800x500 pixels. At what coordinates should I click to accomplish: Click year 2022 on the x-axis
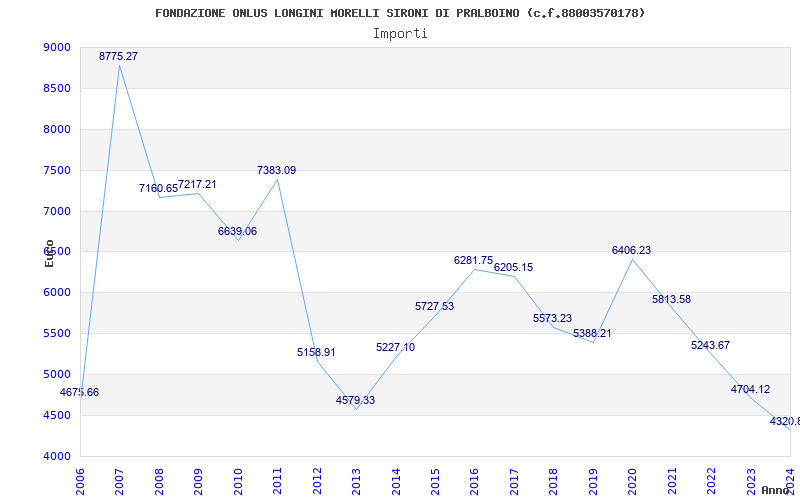pyautogui.click(x=711, y=482)
